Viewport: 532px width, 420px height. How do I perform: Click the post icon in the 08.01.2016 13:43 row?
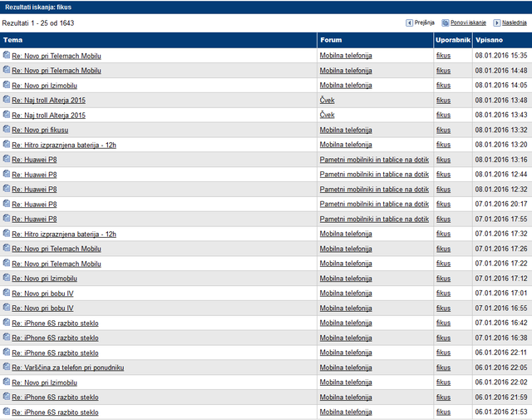tap(7, 114)
